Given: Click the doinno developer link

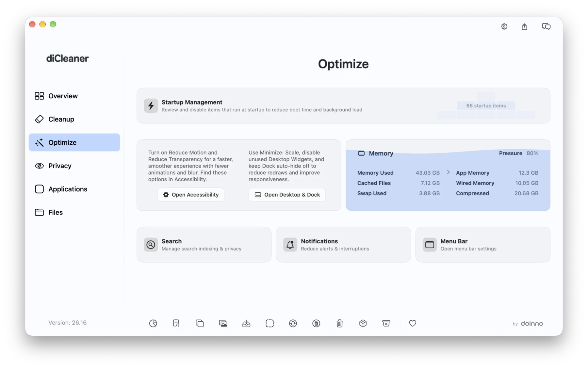Looking at the screenshot, I should click(x=532, y=324).
